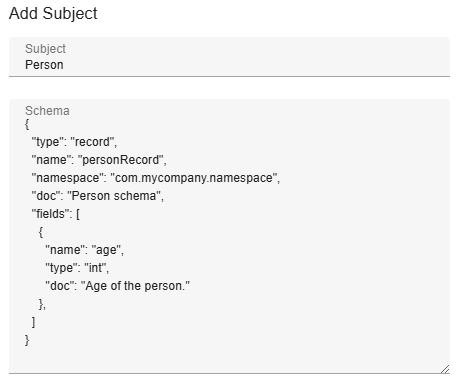Click the empty area below schema text
Viewport: 461px width, 389px height.
229,359
